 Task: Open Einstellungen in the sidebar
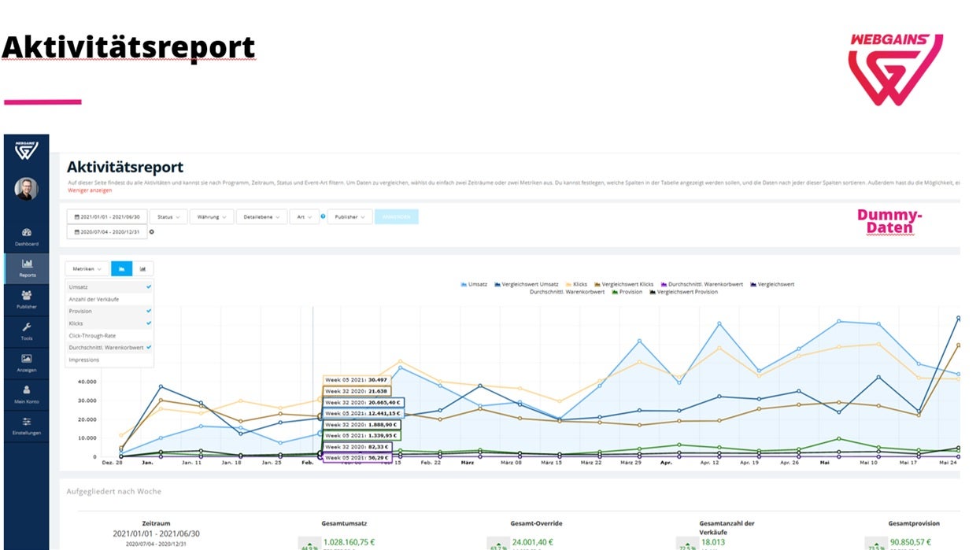click(x=26, y=425)
